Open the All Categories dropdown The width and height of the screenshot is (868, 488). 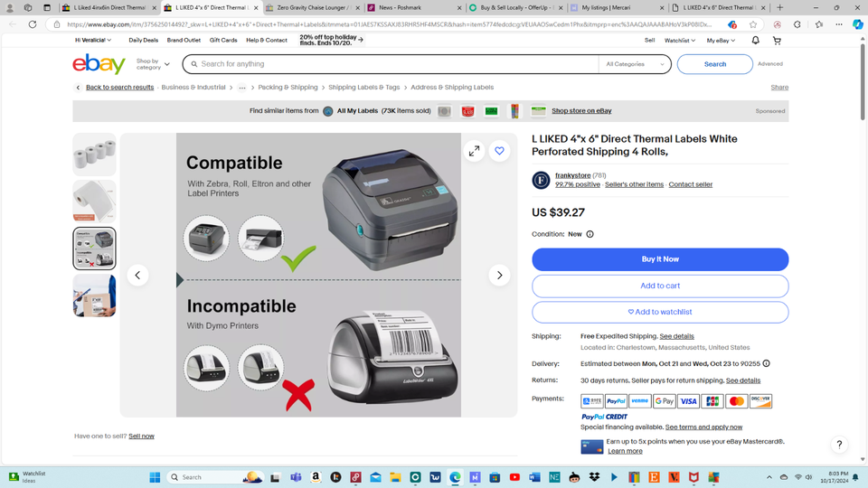point(635,64)
